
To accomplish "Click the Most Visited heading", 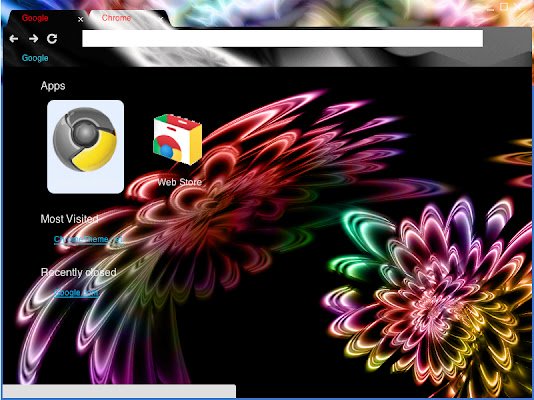I will point(69,219).
